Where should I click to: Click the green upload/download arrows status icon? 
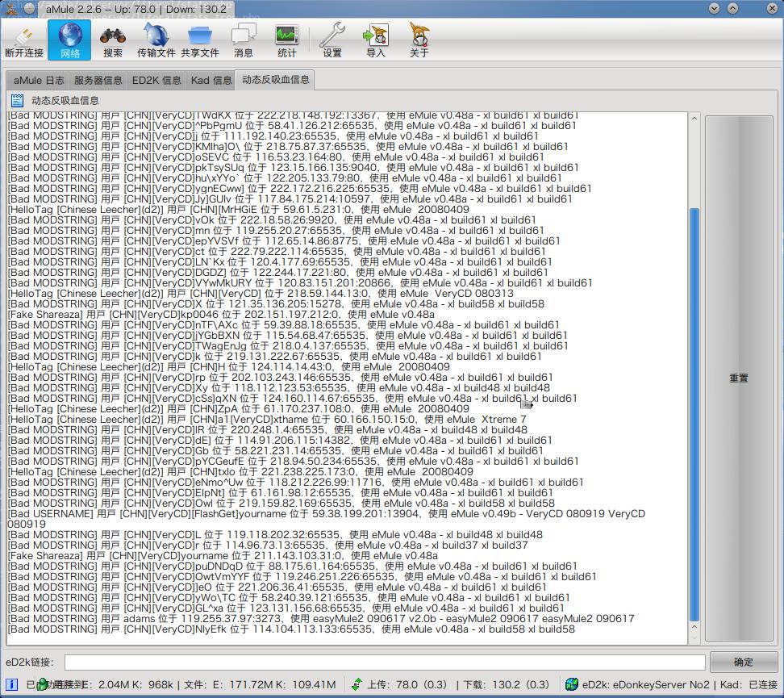(357, 684)
